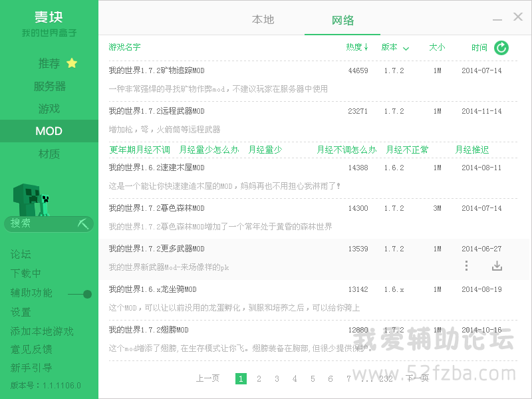Minimize the 麦块 window
The width and height of the screenshot is (532, 399).
click(x=497, y=20)
